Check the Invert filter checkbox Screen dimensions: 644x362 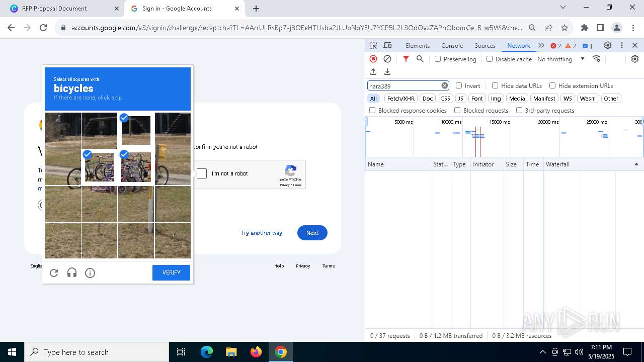459,85
